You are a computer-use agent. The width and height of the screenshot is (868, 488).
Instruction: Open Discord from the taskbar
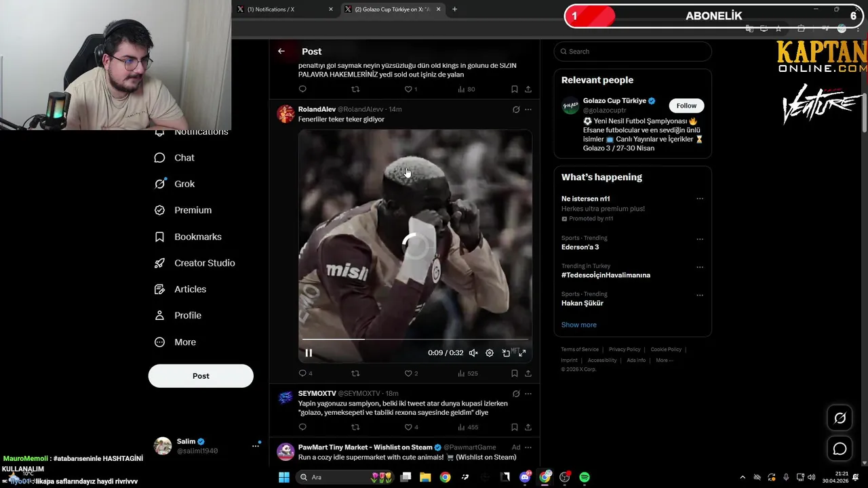coord(525,477)
